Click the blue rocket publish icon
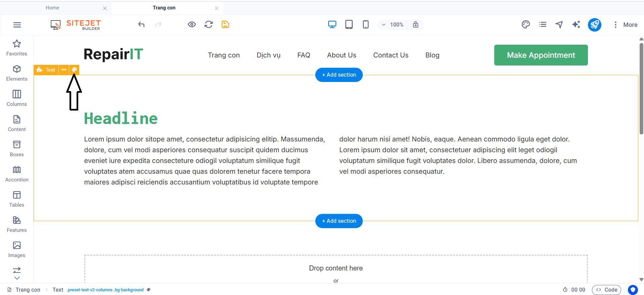This screenshot has width=644, height=295. point(594,25)
